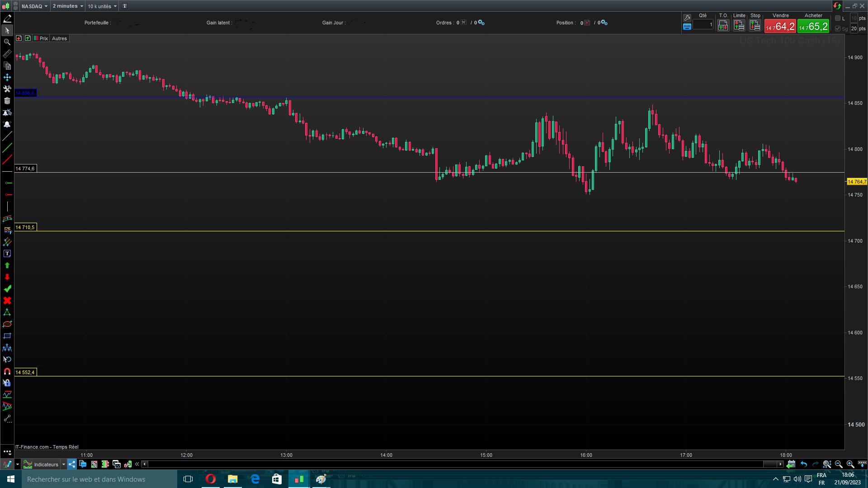Viewport: 868px width, 488px height.
Task: Click the green Acheter buy price button
Action: [x=813, y=27]
